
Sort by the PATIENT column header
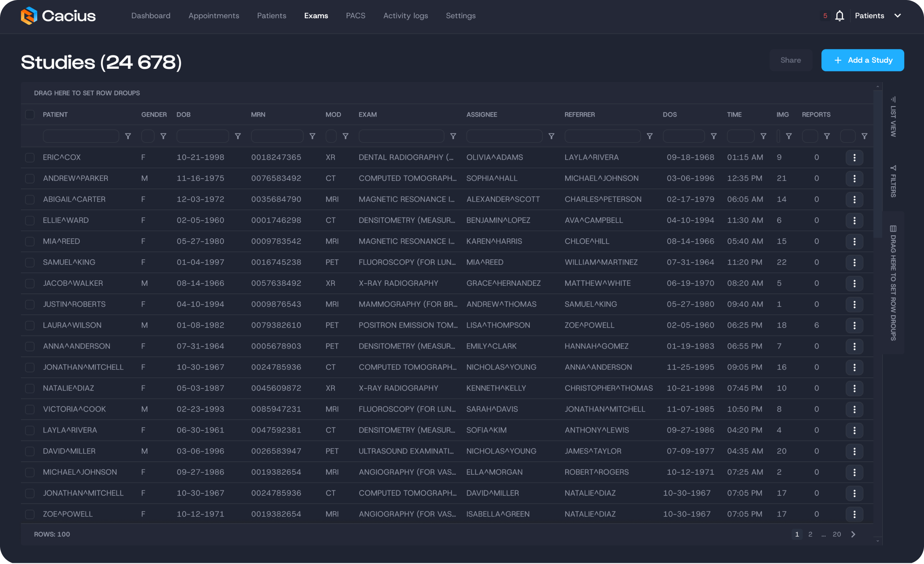55,114
